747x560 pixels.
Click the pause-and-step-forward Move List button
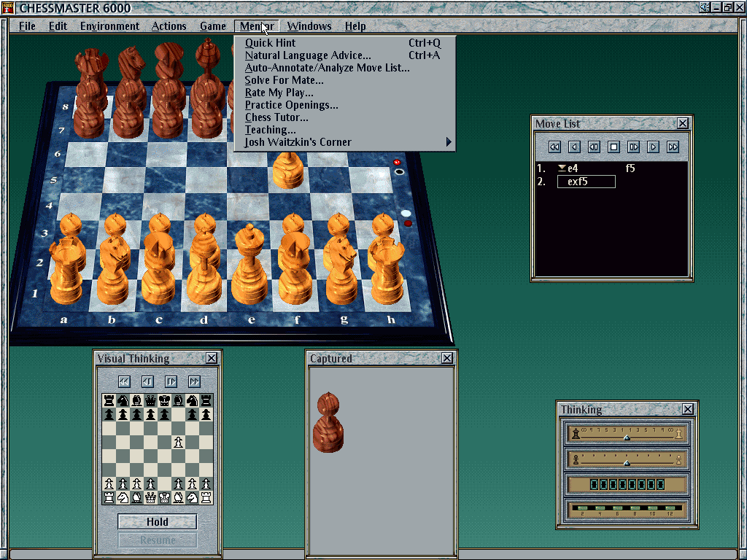634,147
